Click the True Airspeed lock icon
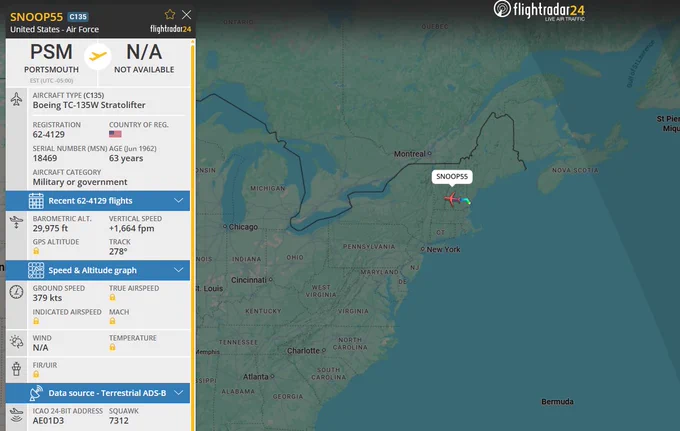 tap(112, 297)
